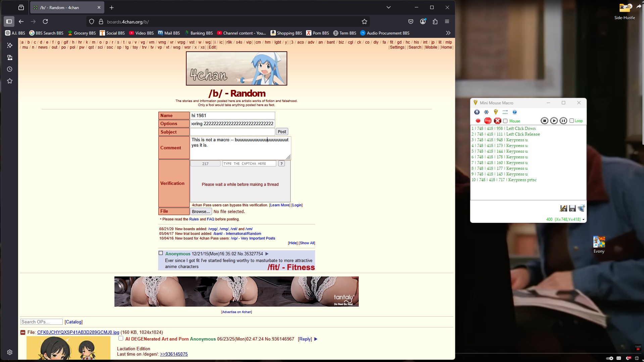Viewport: 644px width, 362px height.
Task: Clear the macro list with the red X
Action: click(x=497, y=121)
